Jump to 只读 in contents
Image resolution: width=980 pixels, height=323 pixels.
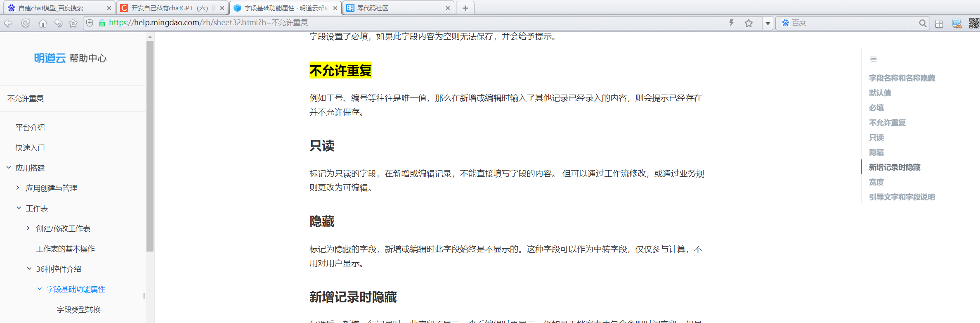pos(876,138)
